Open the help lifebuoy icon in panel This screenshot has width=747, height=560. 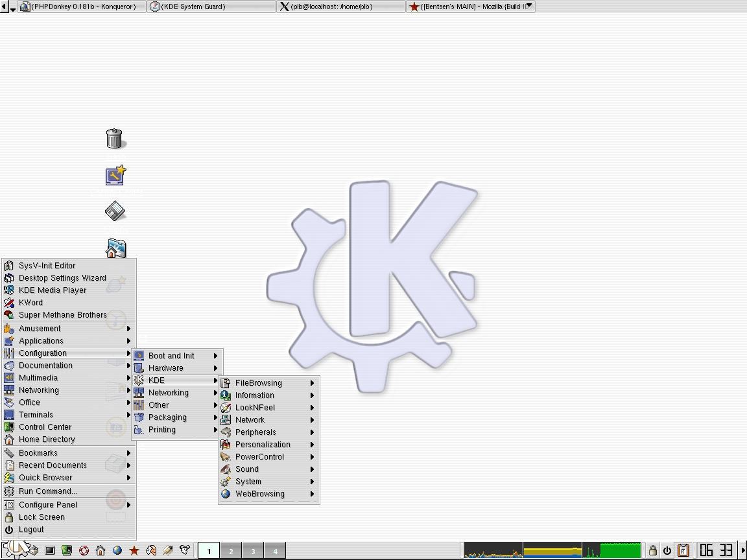pyautogui.click(x=84, y=550)
